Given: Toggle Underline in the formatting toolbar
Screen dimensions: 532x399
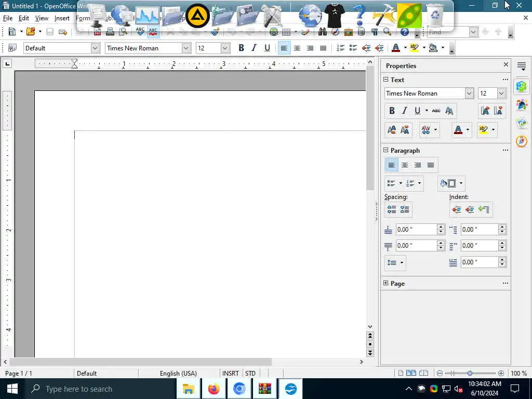Looking at the screenshot, I should [x=267, y=48].
